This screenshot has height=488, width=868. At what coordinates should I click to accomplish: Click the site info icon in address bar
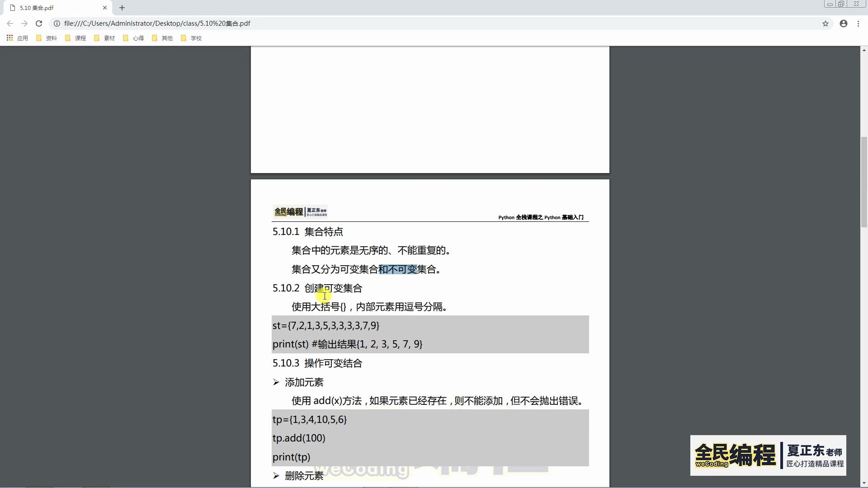pos(57,23)
